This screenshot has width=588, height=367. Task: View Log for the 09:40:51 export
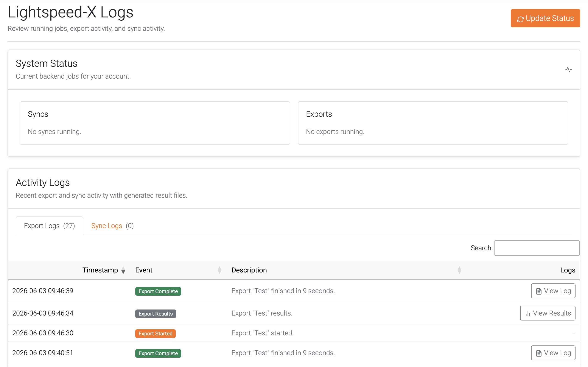(553, 353)
